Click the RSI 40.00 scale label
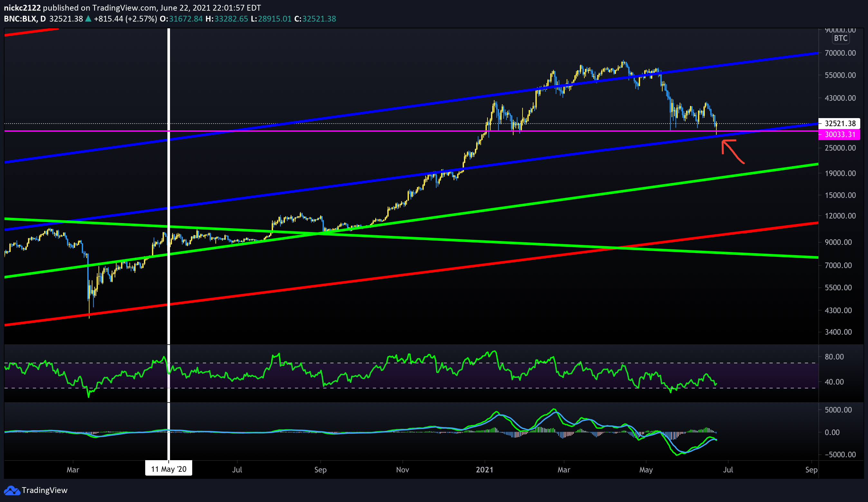The width and height of the screenshot is (868, 502). pyautogui.click(x=834, y=382)
